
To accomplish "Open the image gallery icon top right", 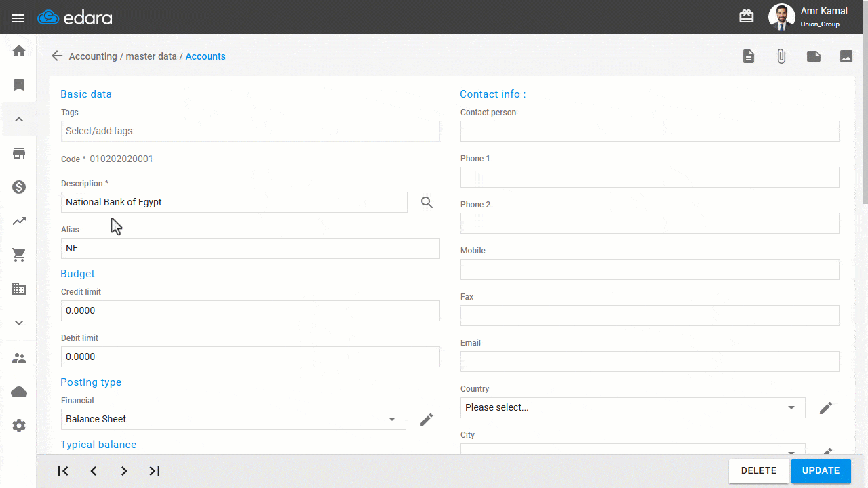I will point(846,56).
